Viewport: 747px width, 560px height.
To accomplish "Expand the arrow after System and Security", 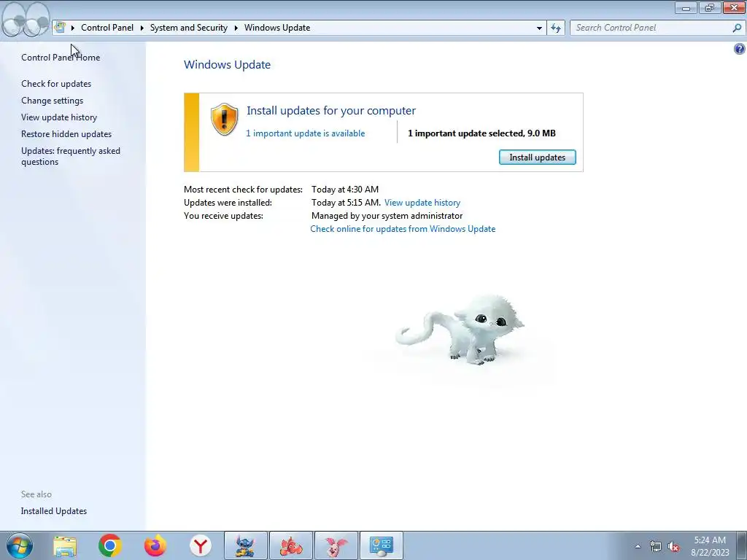I will click(x=236, y=28).
